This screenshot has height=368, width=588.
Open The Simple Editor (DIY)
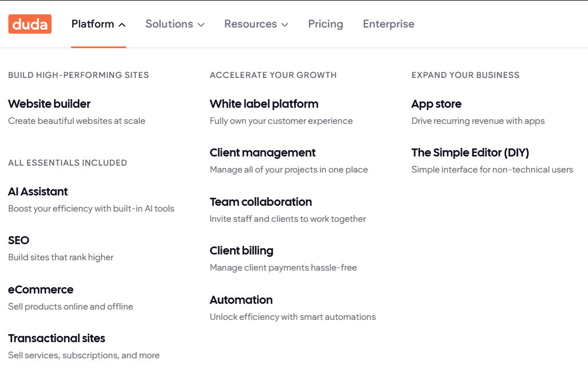tap(471, 152)
